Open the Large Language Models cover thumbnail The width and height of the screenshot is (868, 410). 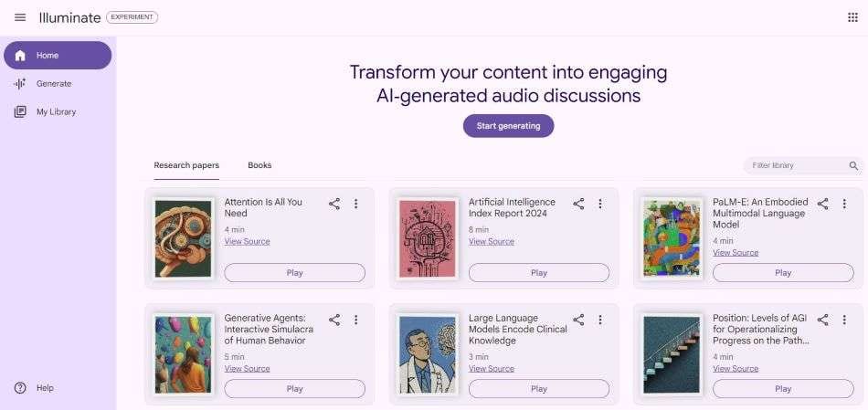click(x=427, y=354)
